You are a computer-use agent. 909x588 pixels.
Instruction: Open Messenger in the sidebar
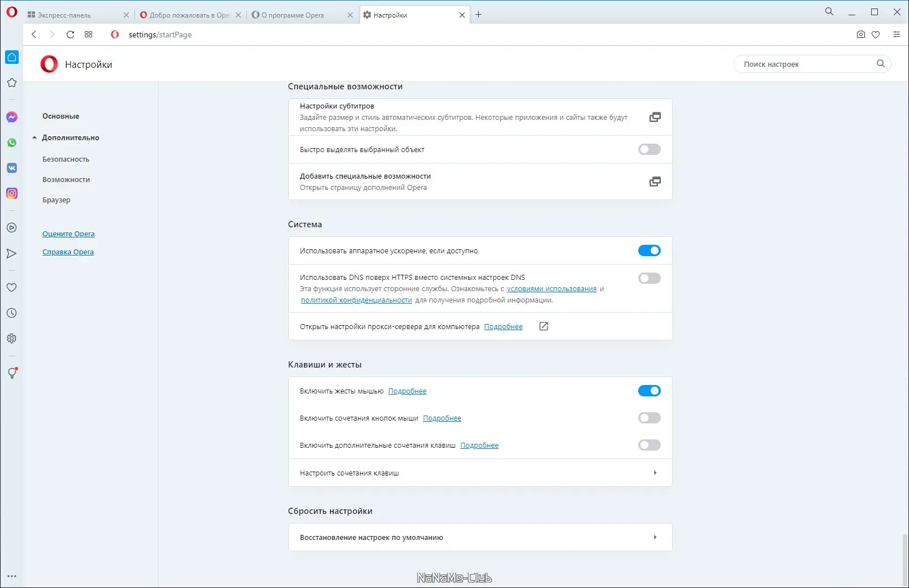pyautogui.click(x=12, y=117)
